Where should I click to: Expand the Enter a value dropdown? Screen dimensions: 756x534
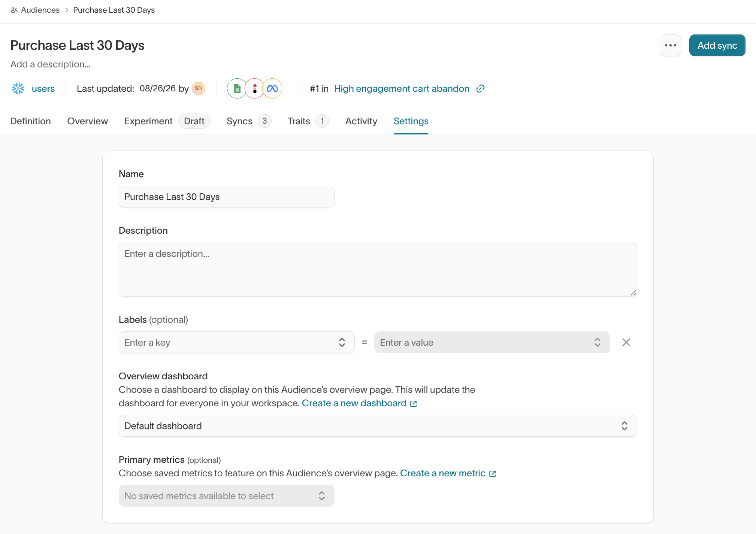point(492,342)
